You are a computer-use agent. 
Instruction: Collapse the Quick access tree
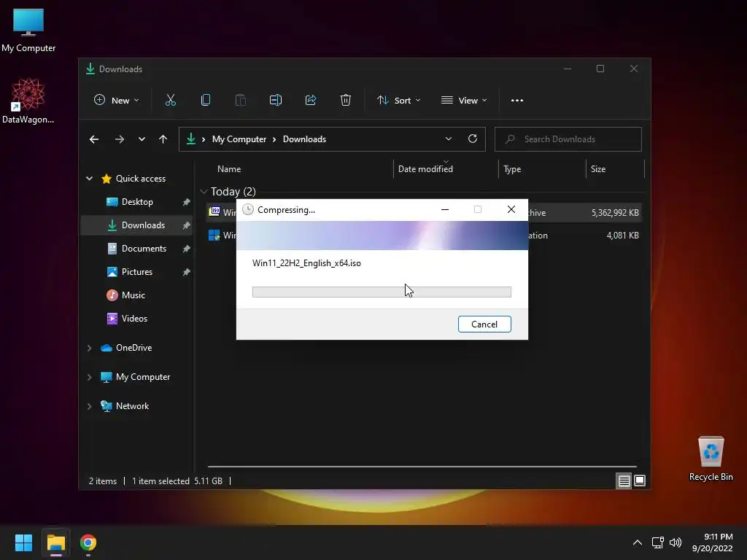[x=90, y=179]
